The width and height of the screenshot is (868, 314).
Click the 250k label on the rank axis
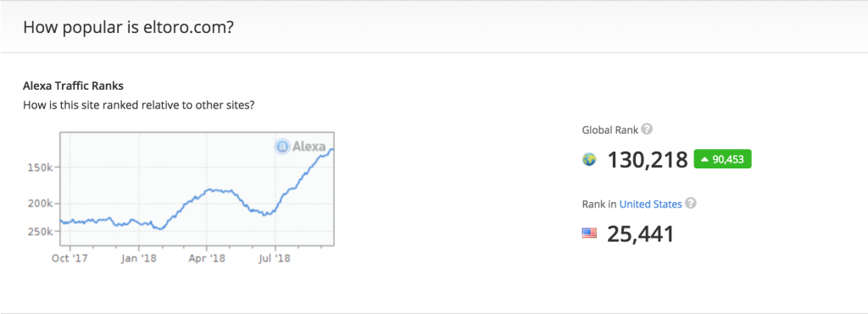(x=40, y=232)
